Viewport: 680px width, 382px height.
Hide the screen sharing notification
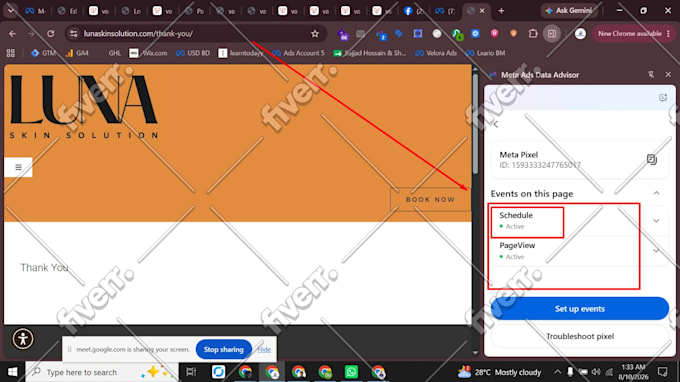pyautogui.click(x=264, y=349)
